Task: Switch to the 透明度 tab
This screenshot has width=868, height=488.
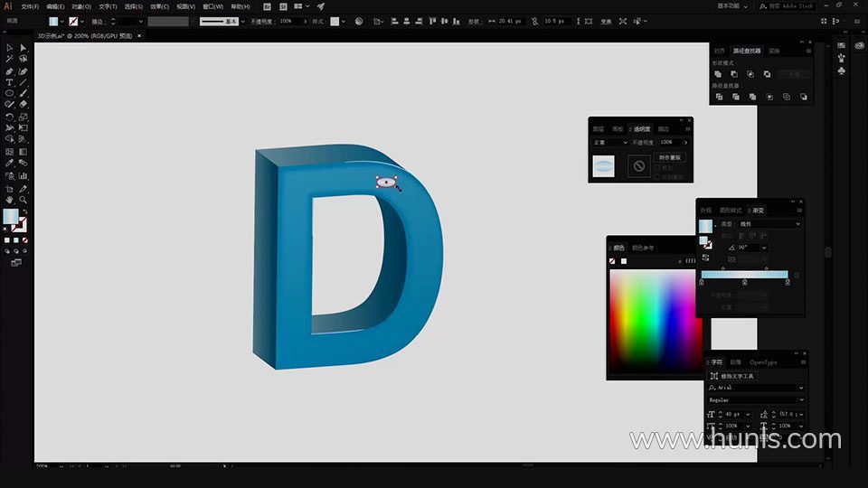Action: pyautogui.click(x=642, y=129)
